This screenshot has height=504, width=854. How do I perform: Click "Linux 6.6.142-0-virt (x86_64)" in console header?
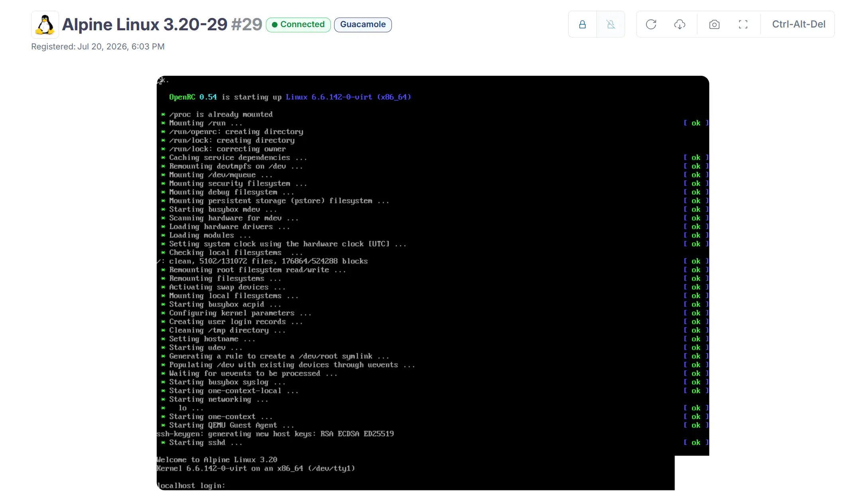(x=348, y=97)
